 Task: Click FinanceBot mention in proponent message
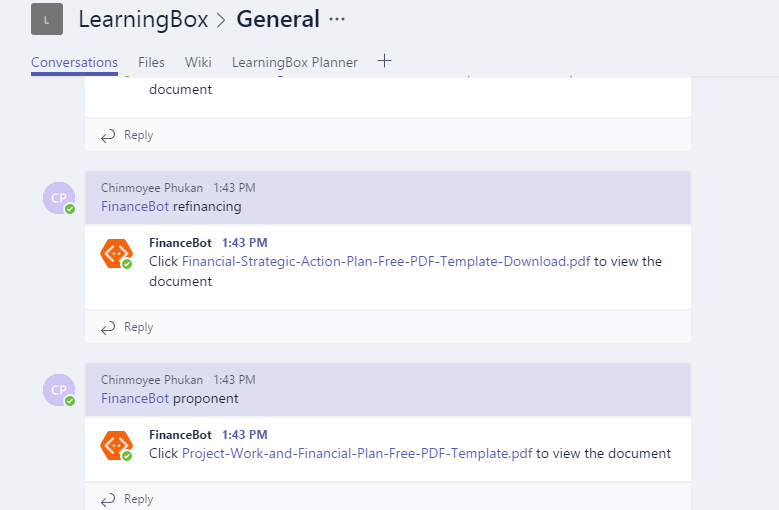click(x=135, y=398)
